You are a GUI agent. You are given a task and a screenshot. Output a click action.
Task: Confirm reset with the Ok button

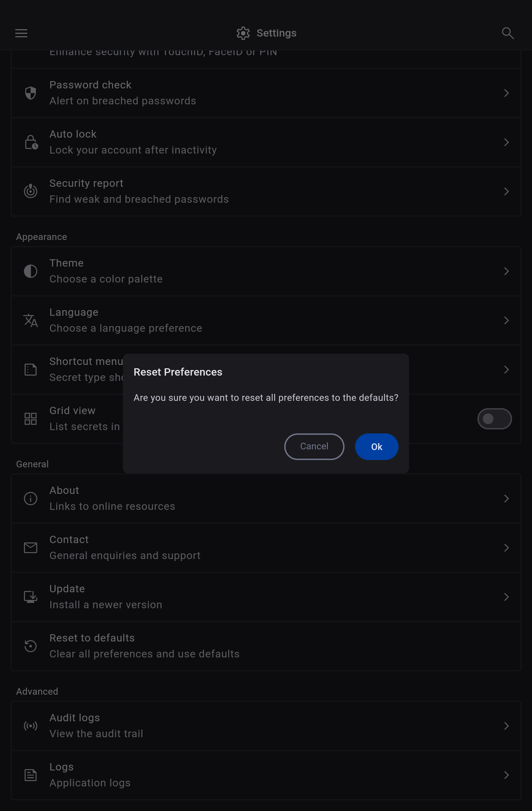[x=376, y=446]
